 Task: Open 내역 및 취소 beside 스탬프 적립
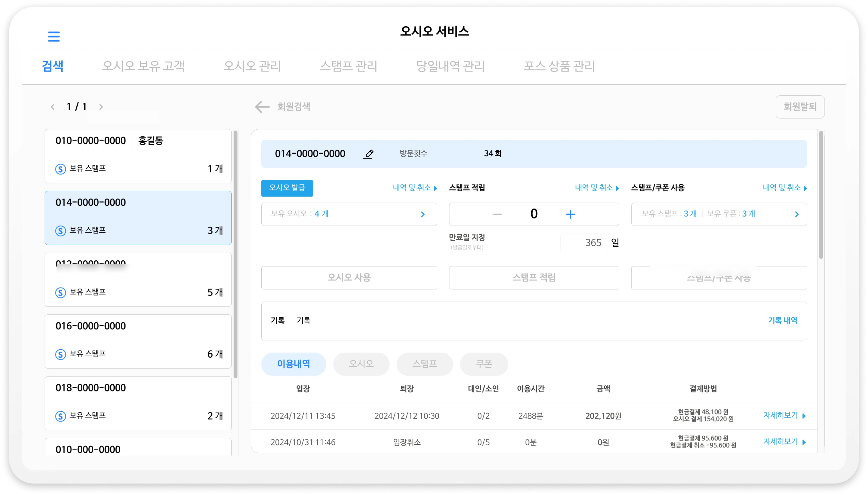(x=597, y=188)
